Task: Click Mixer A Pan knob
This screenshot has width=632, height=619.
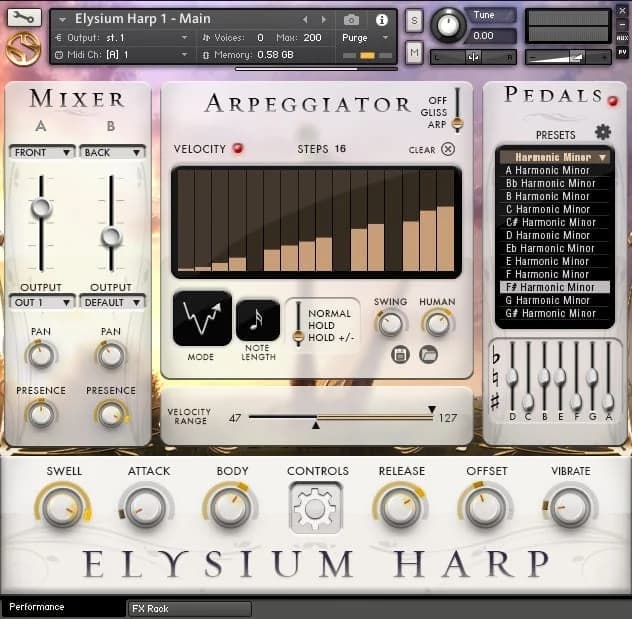Action: pyautogui.click(x=41, y=355)
